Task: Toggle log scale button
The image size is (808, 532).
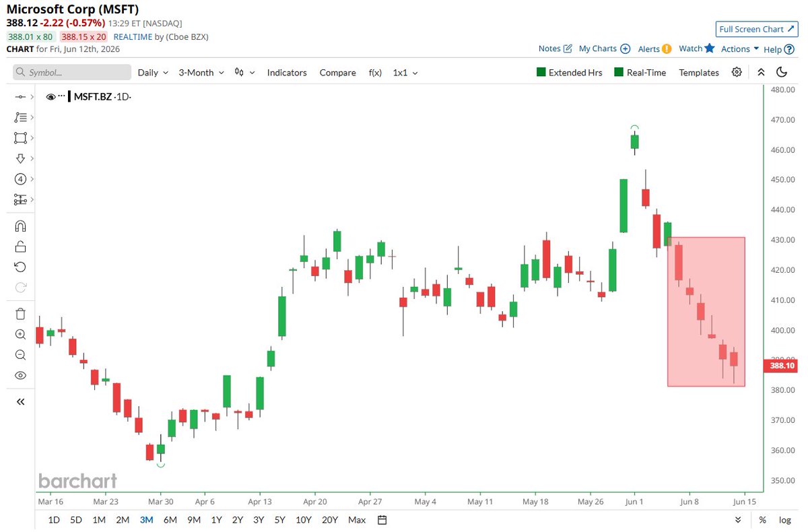Action: pyautogui.click(x=785, y=520)
